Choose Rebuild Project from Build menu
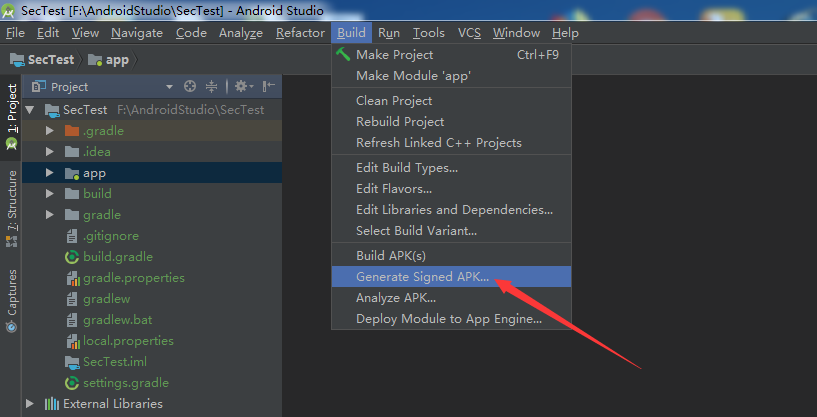 (400, 122)
